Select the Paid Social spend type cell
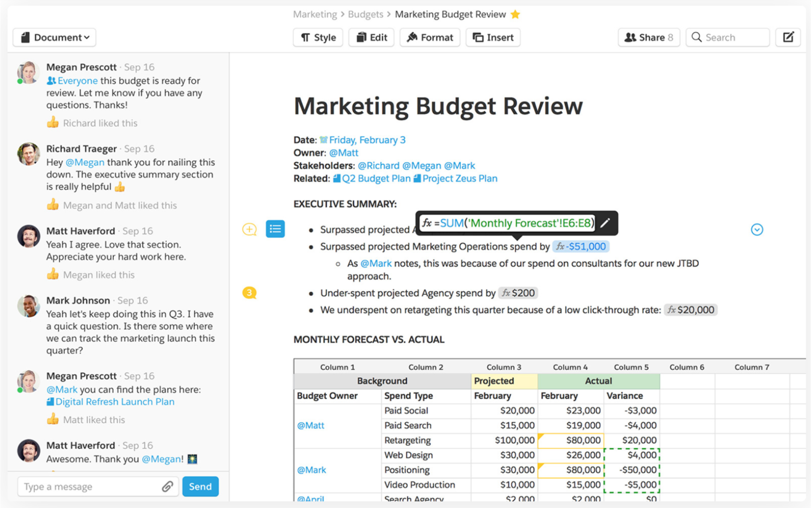The image size is (812, 508). [426, 411]
